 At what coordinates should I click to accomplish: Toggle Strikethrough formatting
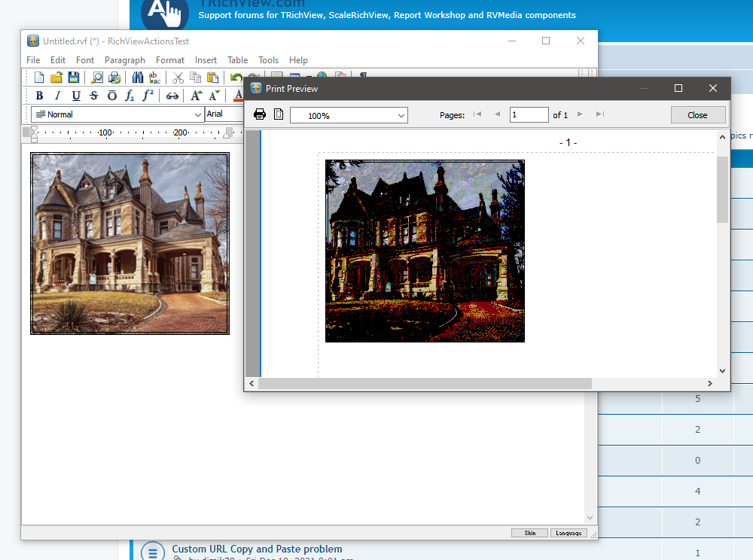[x=93, y=96]
